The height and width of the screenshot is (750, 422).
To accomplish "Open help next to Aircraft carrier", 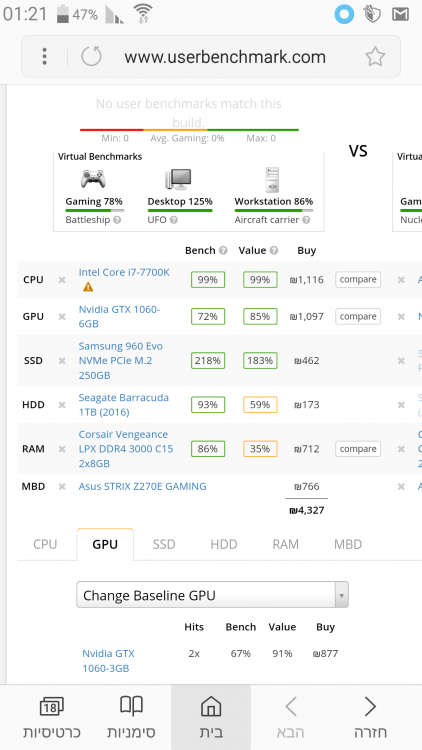I will tap(306, 220).
